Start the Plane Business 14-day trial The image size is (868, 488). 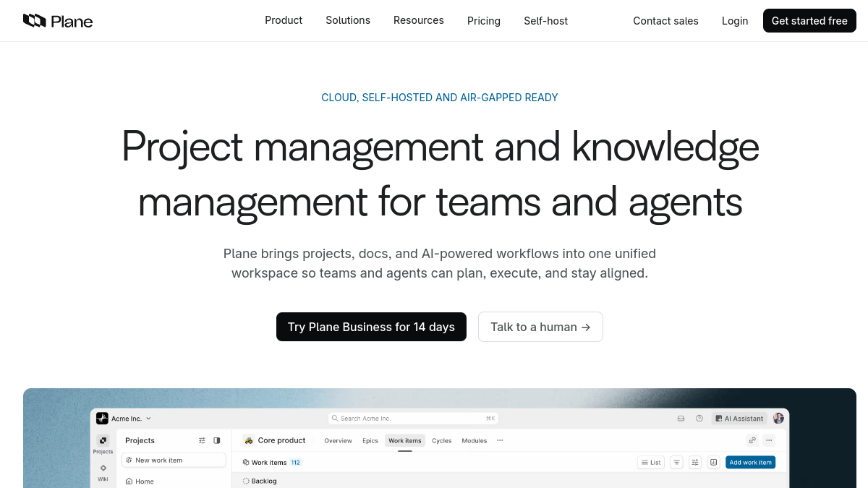point(371,327)
